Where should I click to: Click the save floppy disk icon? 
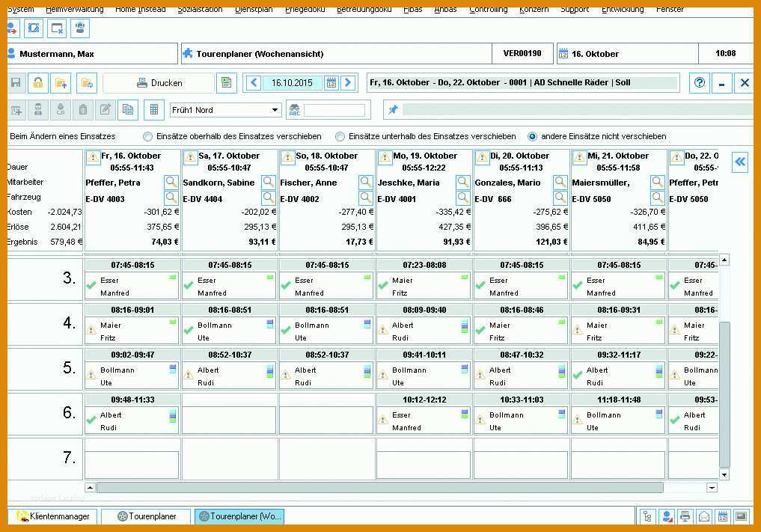coord(16,83)
